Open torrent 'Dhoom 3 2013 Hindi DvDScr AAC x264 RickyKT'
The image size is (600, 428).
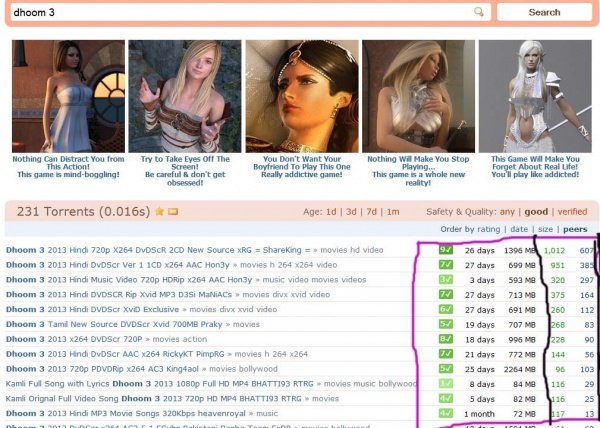(115, 354)
